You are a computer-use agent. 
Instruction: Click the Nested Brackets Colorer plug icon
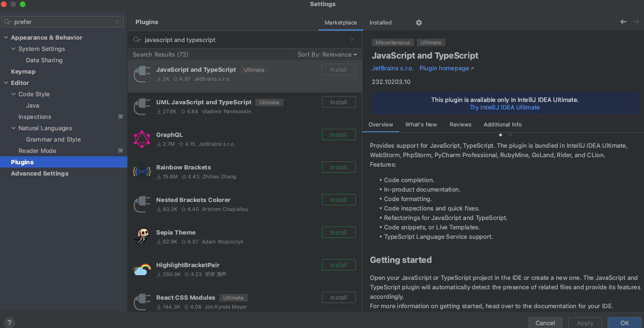click(x=142, y=204)
